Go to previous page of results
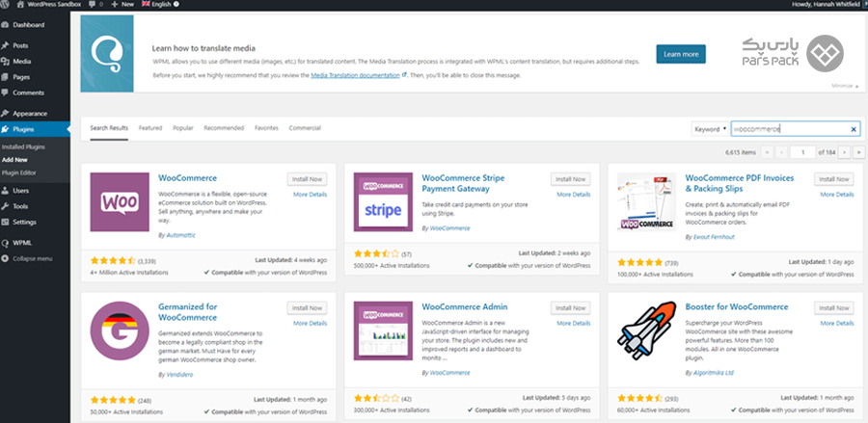Viewport: 868px width, 423px height. tap(781, 152)
